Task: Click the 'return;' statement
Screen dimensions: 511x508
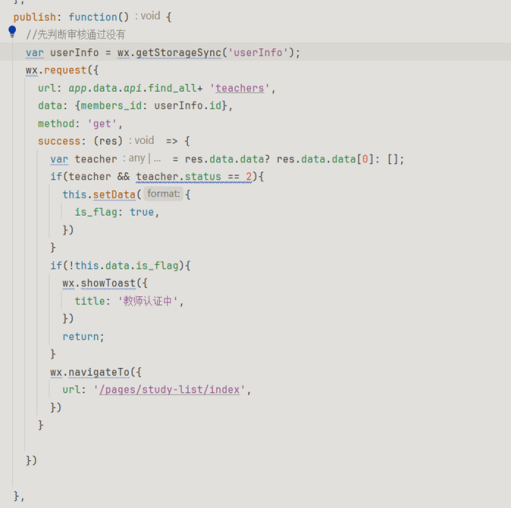Action: (83, 337)
